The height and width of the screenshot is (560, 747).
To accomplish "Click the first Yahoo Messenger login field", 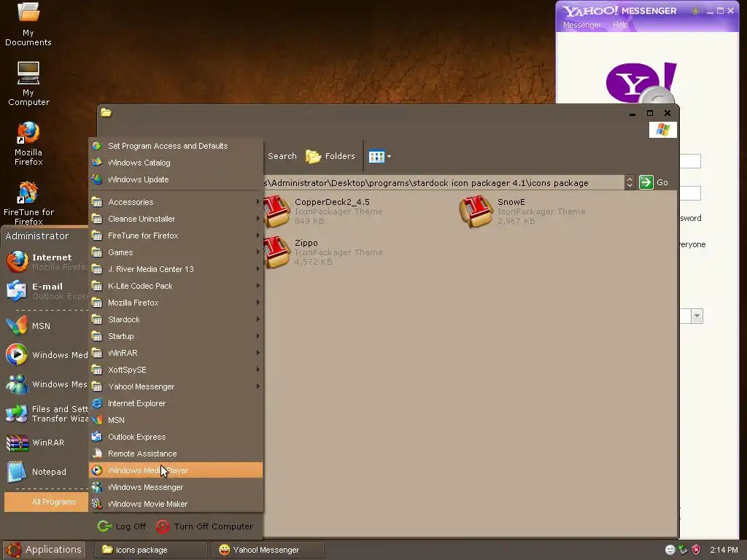I will tap(690, 161).
